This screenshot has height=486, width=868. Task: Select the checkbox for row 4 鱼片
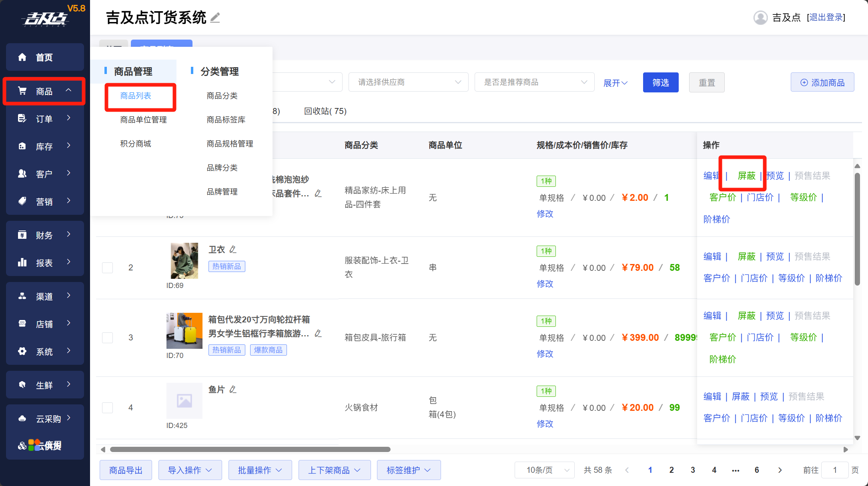107,408
